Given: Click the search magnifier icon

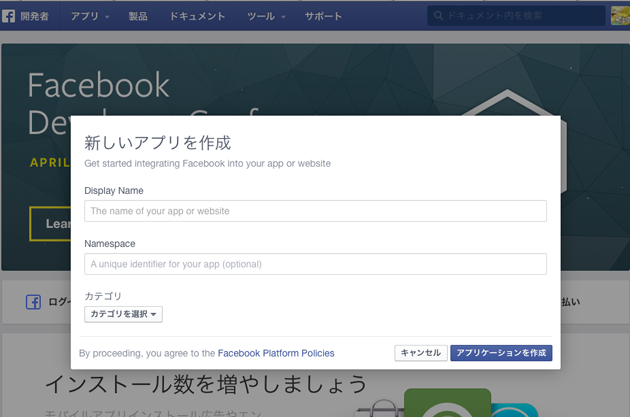Looking at the screenshot, I should [x=437, y=16].
